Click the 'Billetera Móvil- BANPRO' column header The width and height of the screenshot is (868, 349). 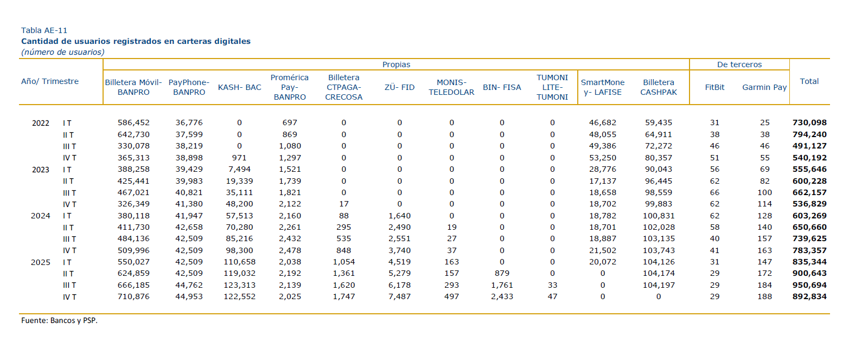pyautogui.click(x=133, y=87)
